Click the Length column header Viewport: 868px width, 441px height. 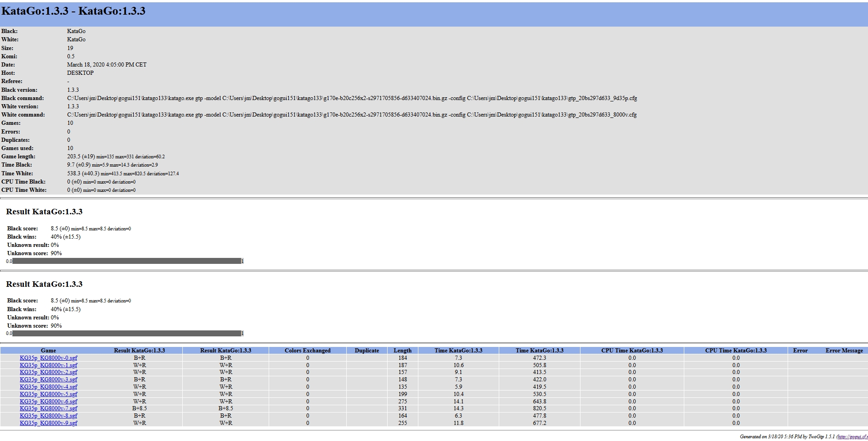(x=402, y=351)
